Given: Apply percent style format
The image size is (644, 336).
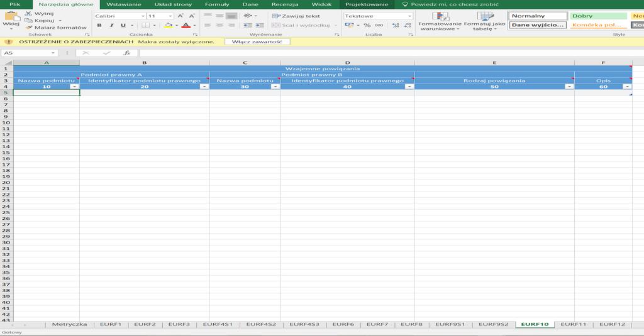Looking at the screenshot, I should tap(367, 26).
